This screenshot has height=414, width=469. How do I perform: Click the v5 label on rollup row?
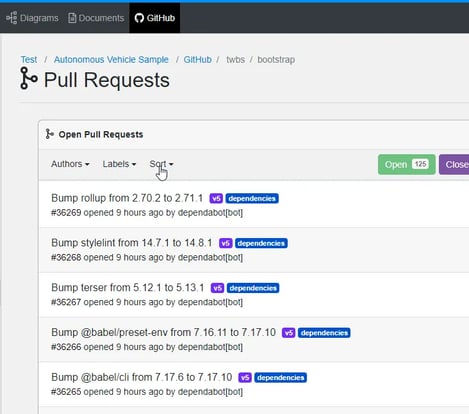click(216, 198)
